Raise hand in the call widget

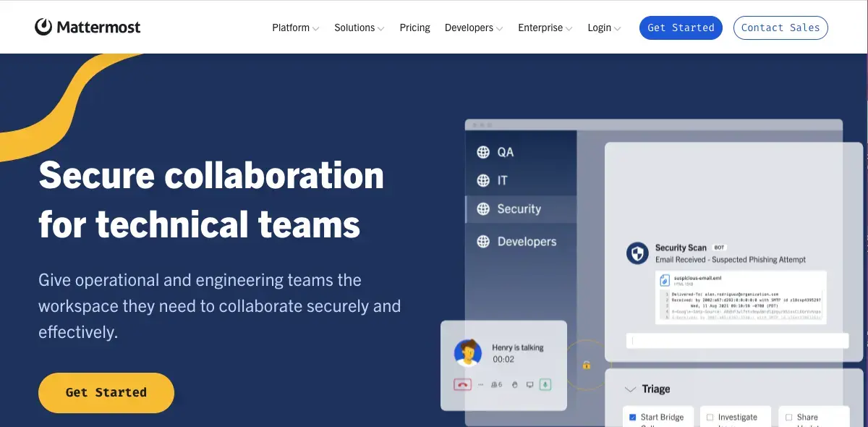tap(514, 385)
